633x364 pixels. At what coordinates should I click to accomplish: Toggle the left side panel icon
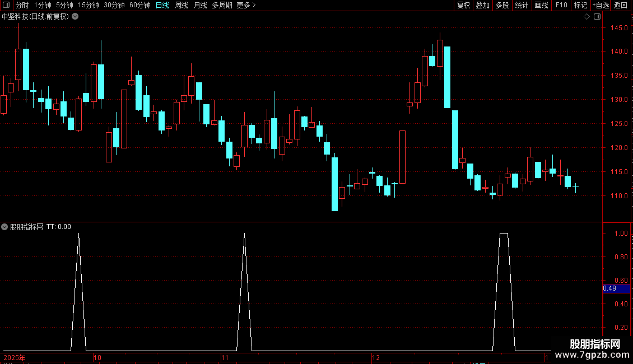click(x=6, y=5)
